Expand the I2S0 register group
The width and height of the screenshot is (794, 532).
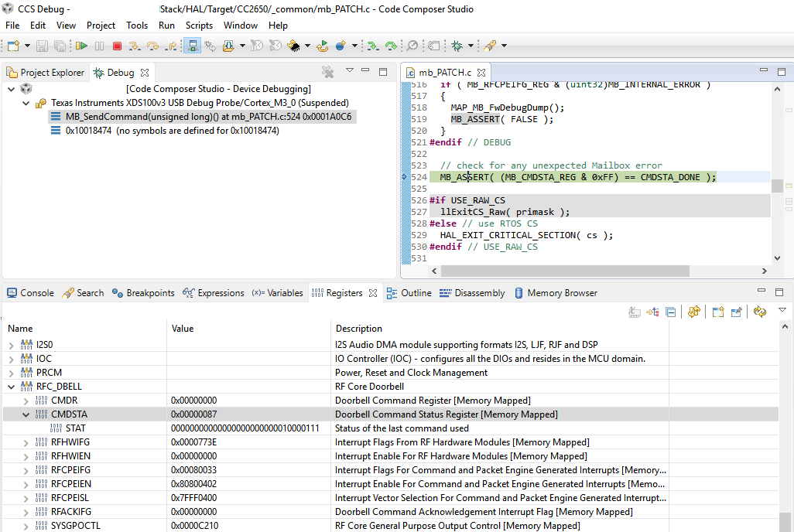coord(11,345)
